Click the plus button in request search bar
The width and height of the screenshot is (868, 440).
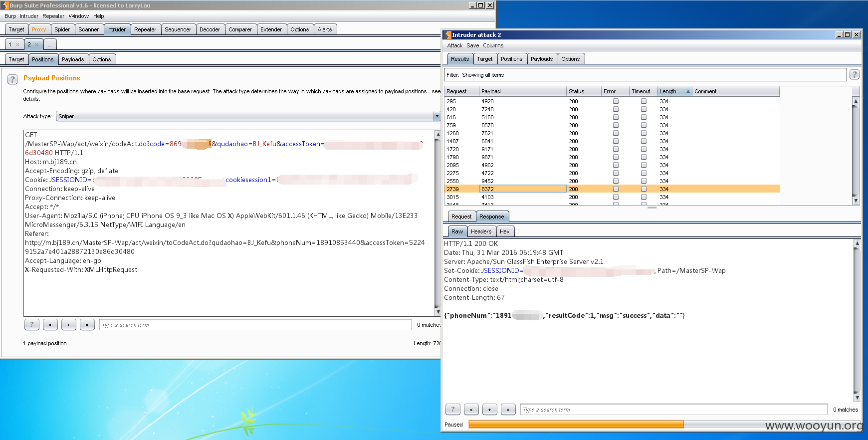click(x=69, y=325)
